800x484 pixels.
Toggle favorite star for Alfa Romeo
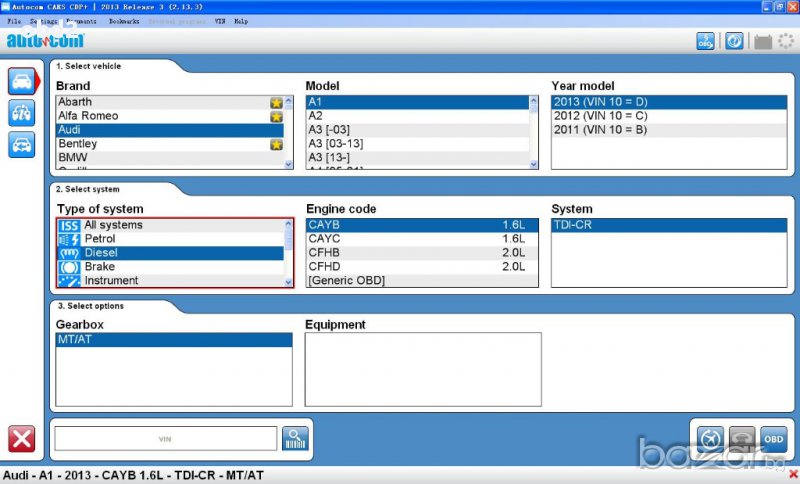(276, 116)
